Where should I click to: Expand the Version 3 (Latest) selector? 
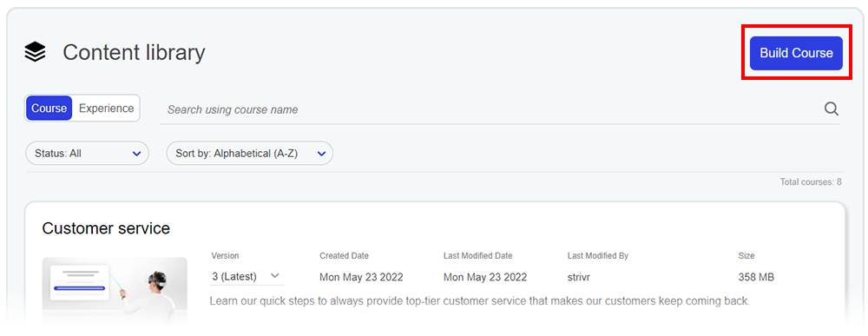247,276
